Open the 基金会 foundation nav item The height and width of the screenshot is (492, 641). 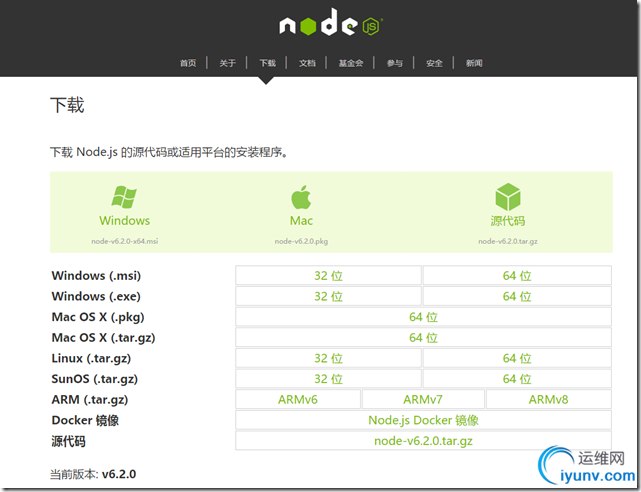click(351, 63)
